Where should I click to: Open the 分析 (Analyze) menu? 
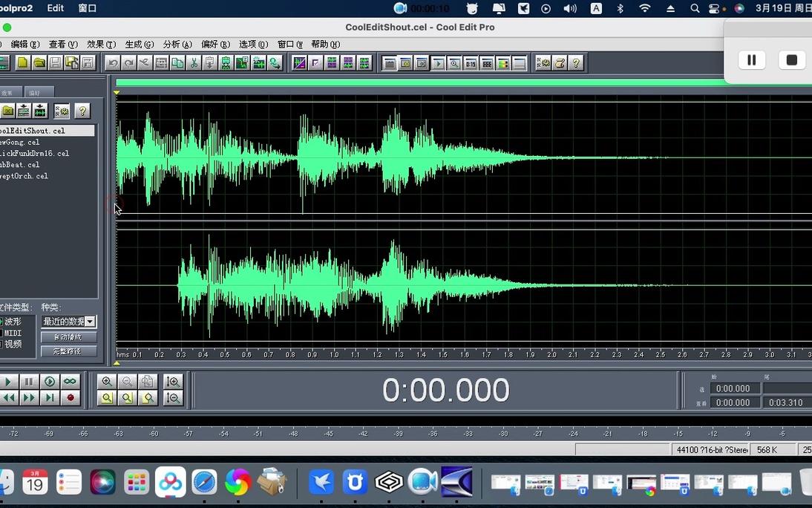point(177,45)
